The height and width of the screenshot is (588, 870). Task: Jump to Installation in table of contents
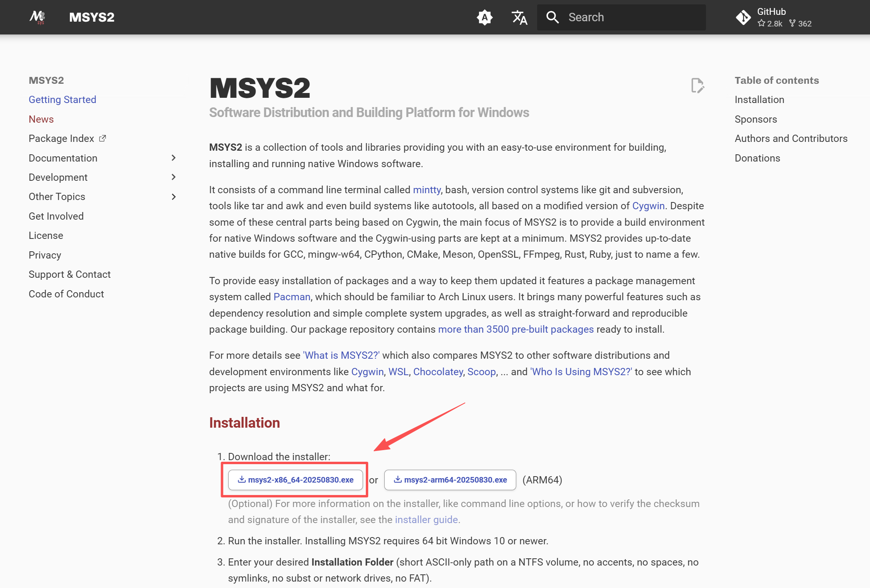tap(759, 99)
